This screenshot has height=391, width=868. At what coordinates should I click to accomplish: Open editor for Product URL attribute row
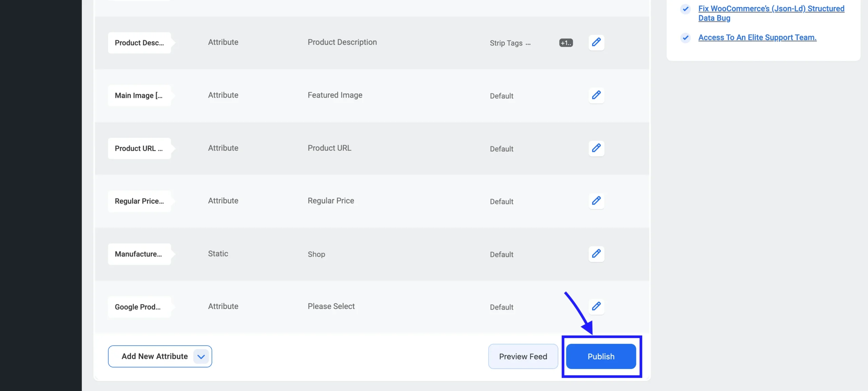596,148
